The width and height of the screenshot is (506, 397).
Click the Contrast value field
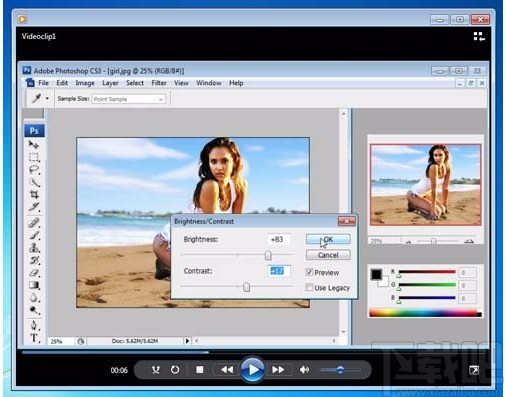click(279, 271)
